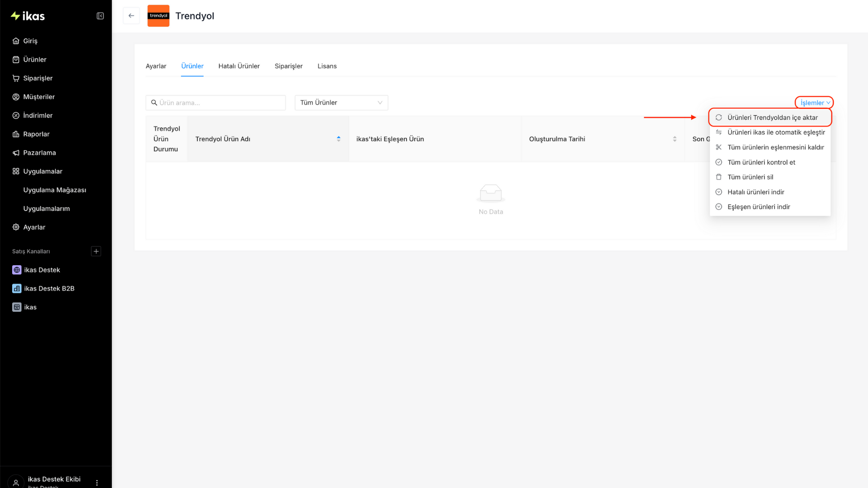Switch to the Siparişler tab
Viewport: 868px width, 488px height.
click(288, 66)
